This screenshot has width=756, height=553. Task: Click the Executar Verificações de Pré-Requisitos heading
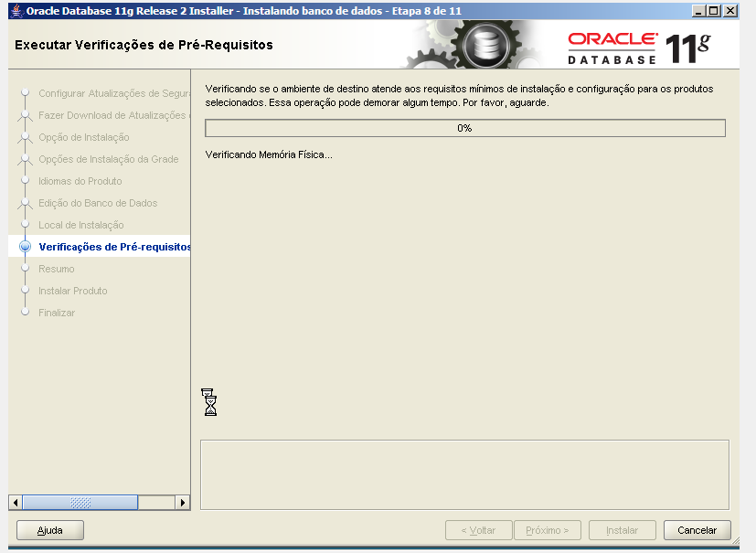tap(144, 45)
